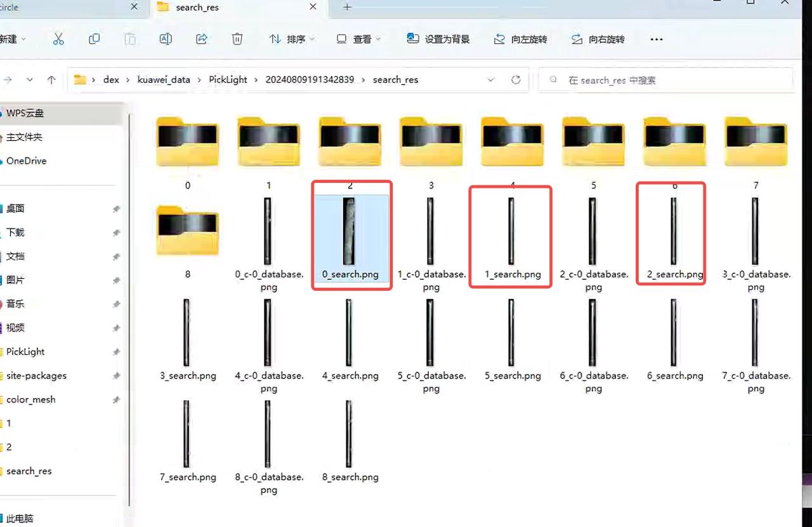812x527 pixels.
Task: Click the Share icon in toolbar
Action: coord(202,39)
